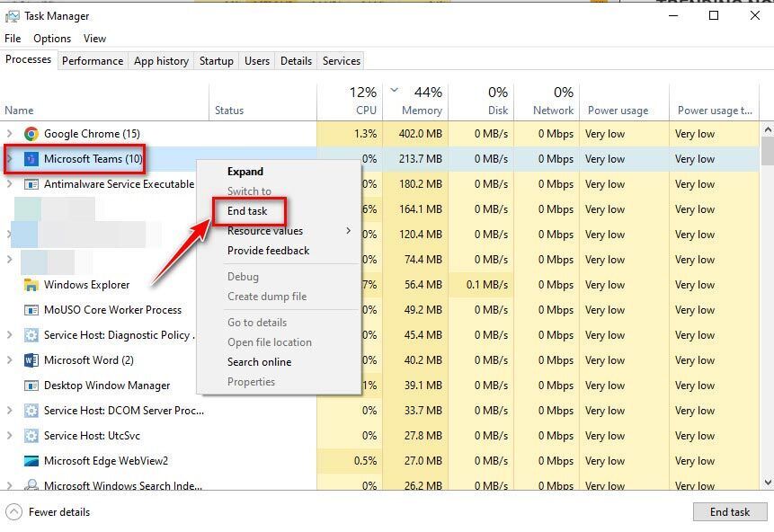Image resolution: width=774 pixels, height=532 pixels.
Task: Sort by the Memory column header
Action: click(415, 102)
